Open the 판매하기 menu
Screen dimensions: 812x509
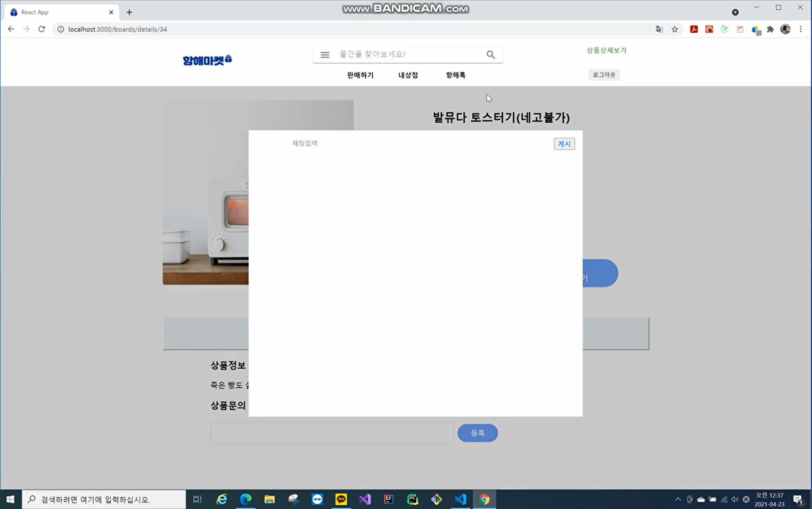click(360, 75)
